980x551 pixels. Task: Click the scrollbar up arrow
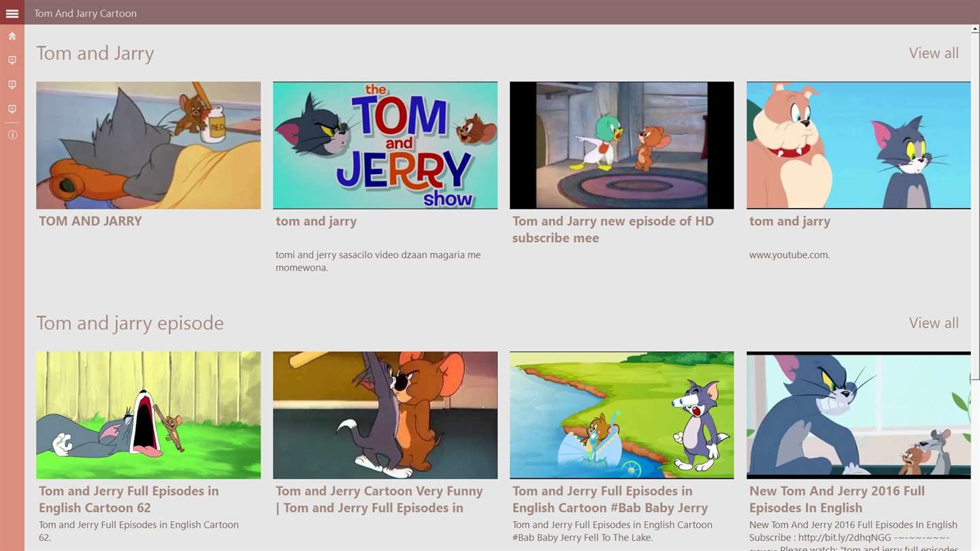pos(975,29)
